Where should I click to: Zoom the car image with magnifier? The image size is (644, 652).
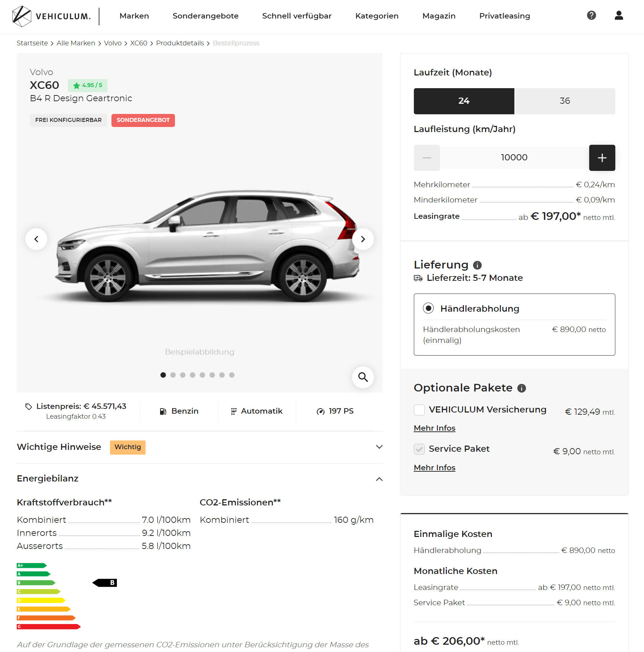pos(363,377)
